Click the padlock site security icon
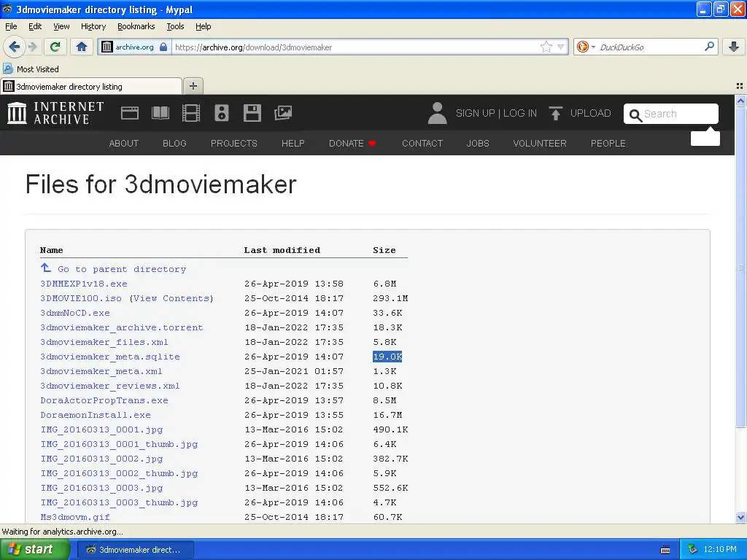Viewport: 747px width, 560px height. (163, 47)
